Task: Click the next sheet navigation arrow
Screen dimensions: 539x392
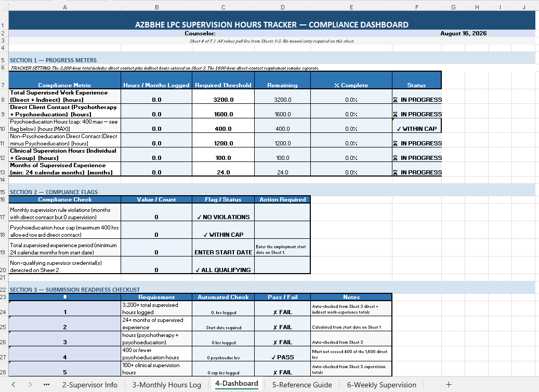Action: (x=30, y=385)
